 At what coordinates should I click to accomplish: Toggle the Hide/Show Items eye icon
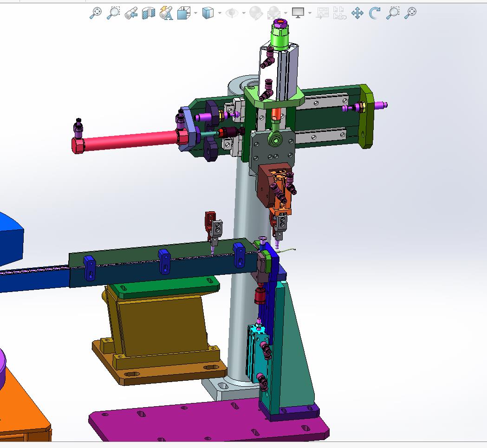(232, 13)
